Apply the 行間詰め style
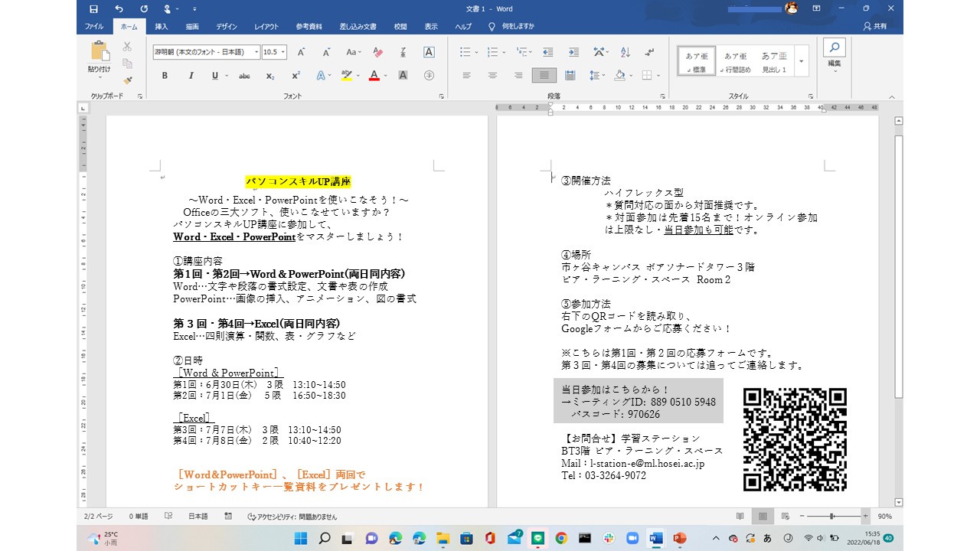 pos(735,61)
